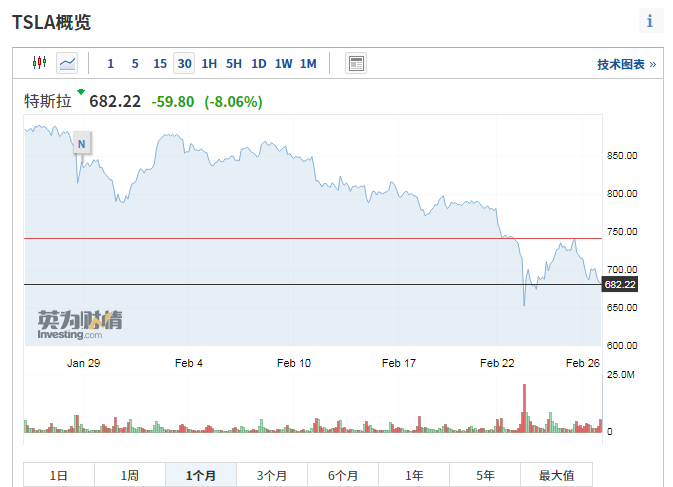673x487 pixels.
Task: Open the info icon beside TSLA overview
Action: 650,21
